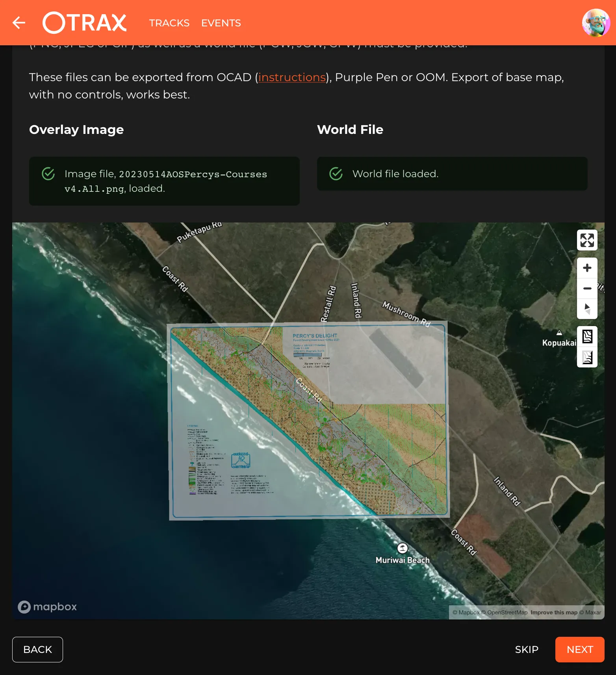Zoom out on the map
616x675 pixels.
pyautogui.click(x=587, y=289)
